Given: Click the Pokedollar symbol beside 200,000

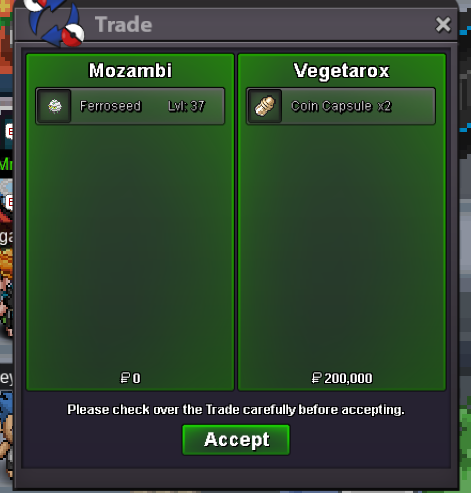Looking at the screenshot, I should 316,378.
